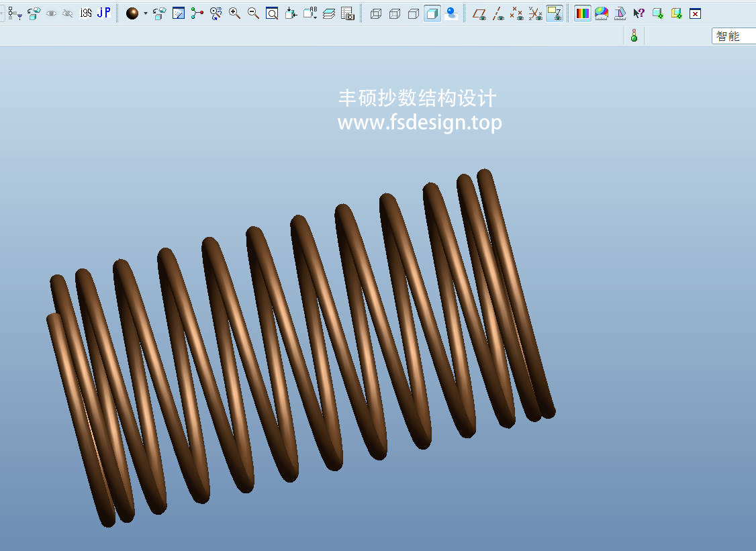Switch to Shaded display mode
756x551 pixels.
tap(432, 13)
